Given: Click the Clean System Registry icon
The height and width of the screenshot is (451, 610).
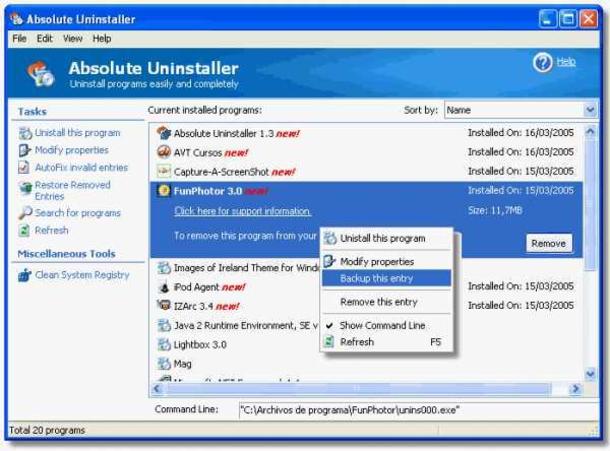Looking at the screenshot, I should pos(25,275).
